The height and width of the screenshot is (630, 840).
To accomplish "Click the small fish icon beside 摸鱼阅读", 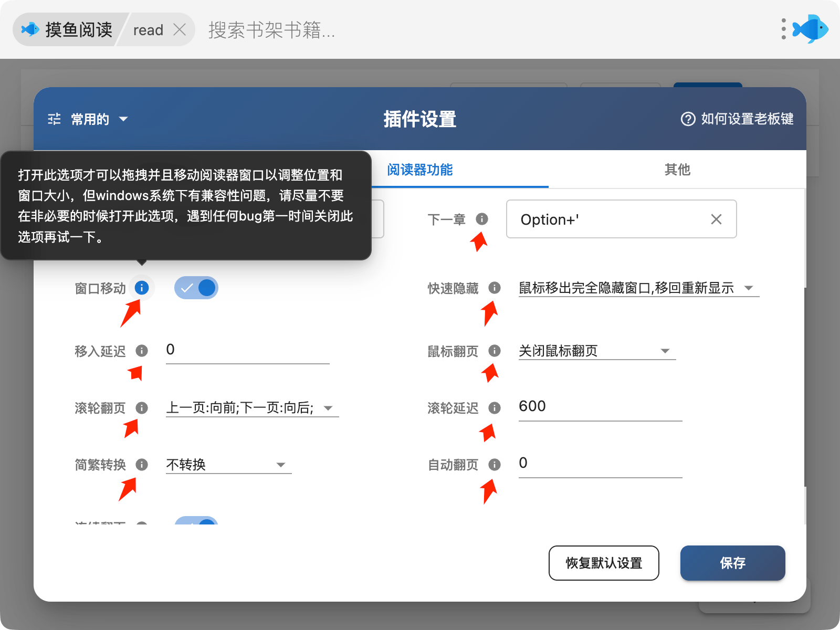I will (30, 29).
